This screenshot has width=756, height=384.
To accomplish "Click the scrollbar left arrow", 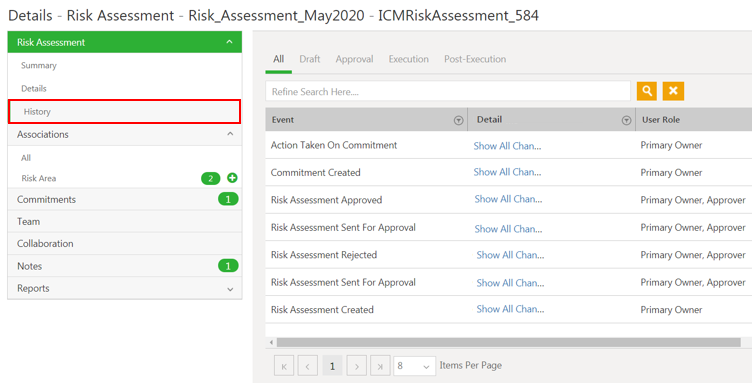I will [271, 343].
